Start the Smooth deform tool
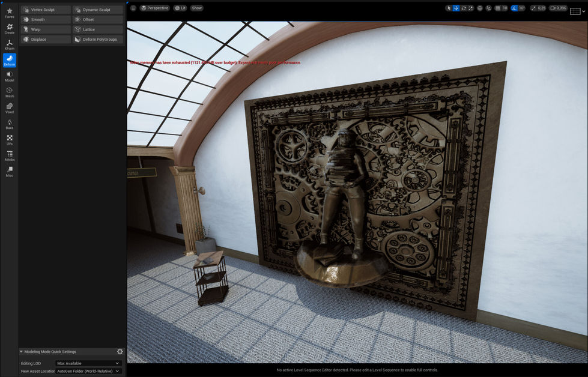Viewport: 588px width, 377px height. (46, 19)
